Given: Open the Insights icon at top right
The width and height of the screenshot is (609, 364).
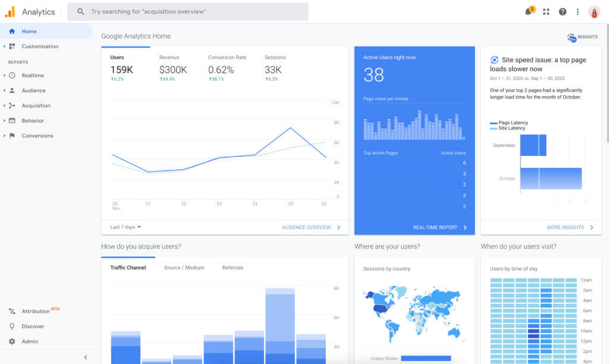Looking at the screenshot, I should (x=572, y=37).
